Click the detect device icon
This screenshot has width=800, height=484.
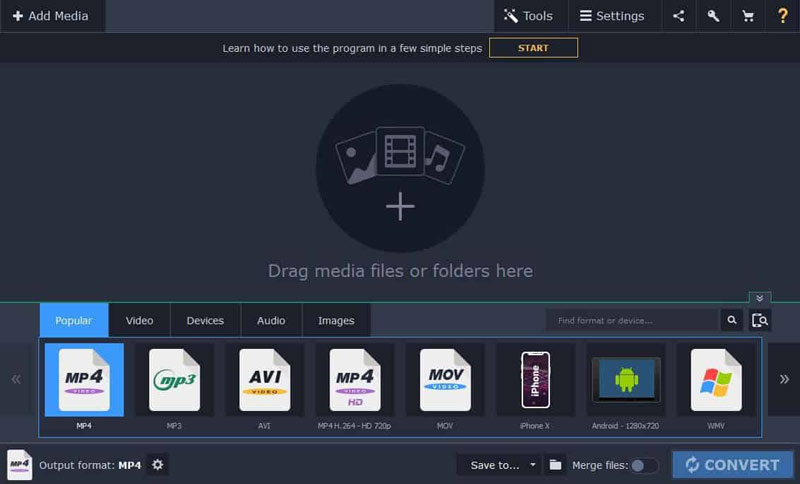pyautogui.click(x=760, y=320)
